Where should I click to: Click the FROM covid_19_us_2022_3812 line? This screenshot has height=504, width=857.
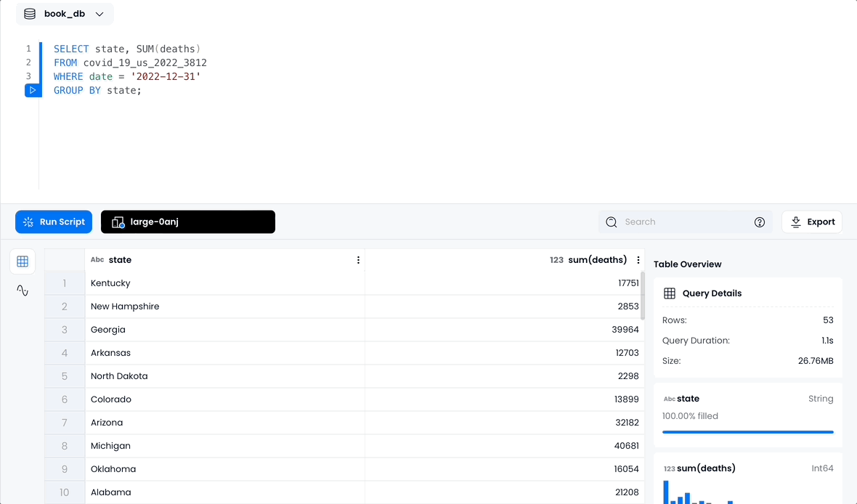click(x=130, y=63)
